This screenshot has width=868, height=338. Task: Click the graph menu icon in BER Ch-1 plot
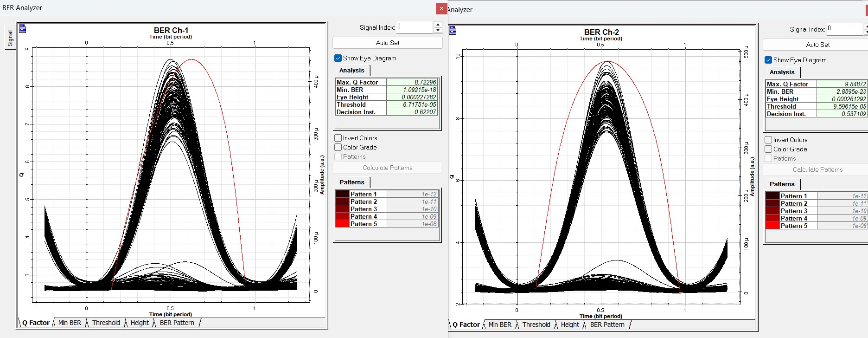(22, 29)
